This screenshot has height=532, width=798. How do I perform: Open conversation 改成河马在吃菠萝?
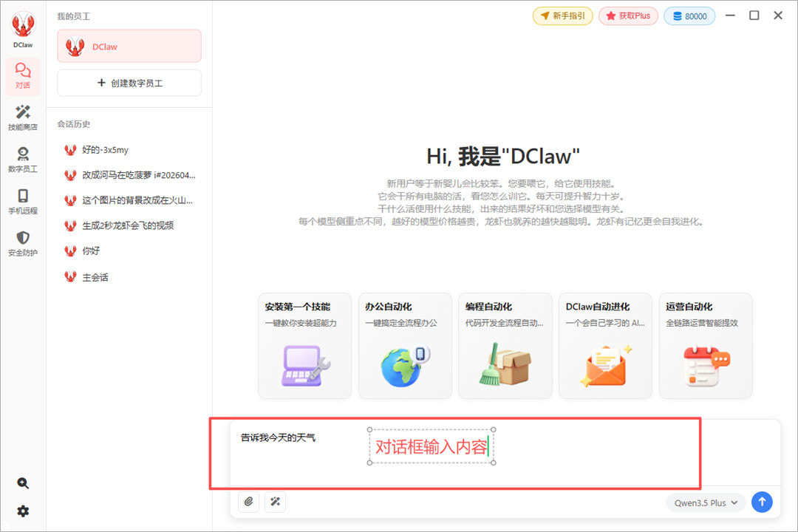point(129,174)
